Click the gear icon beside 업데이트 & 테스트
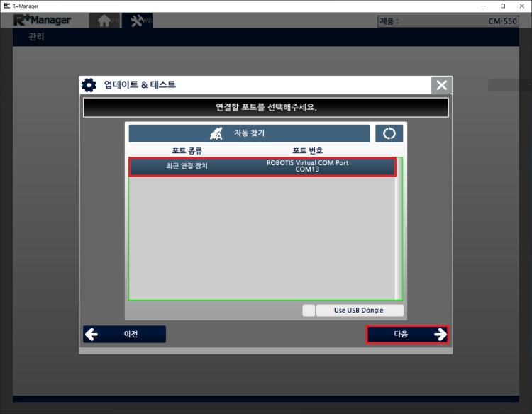The image size is (532, 414). click(x=89, y=85)
